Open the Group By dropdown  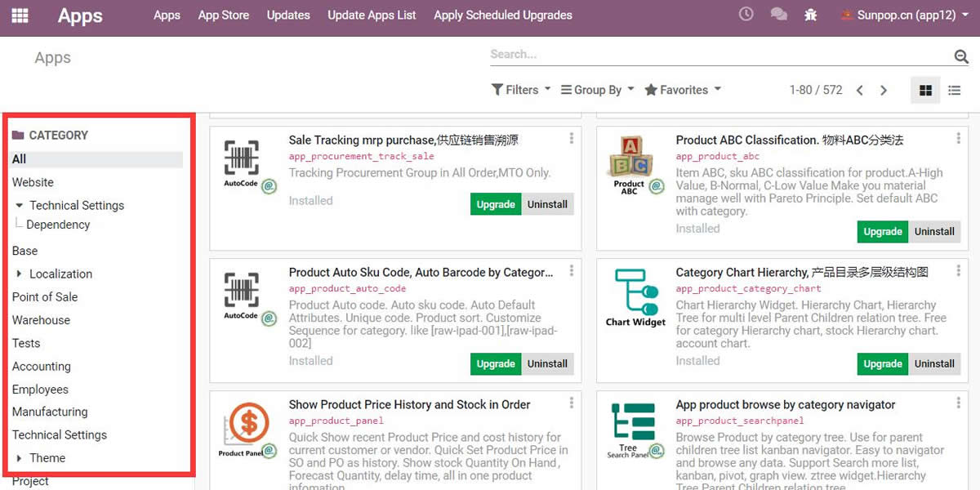coord(598,90)
